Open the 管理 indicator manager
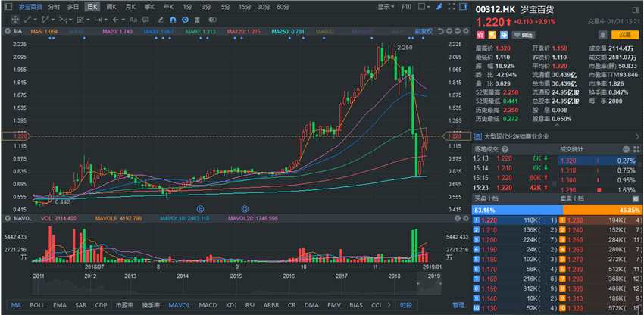Viewport: 644px width, 315px height. click(x=458, y=305)
